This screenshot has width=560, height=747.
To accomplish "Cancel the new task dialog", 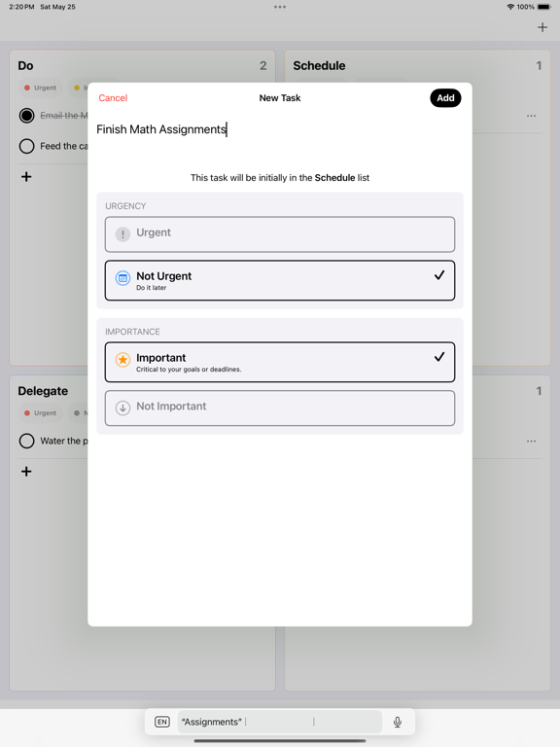I will (113, 98).
